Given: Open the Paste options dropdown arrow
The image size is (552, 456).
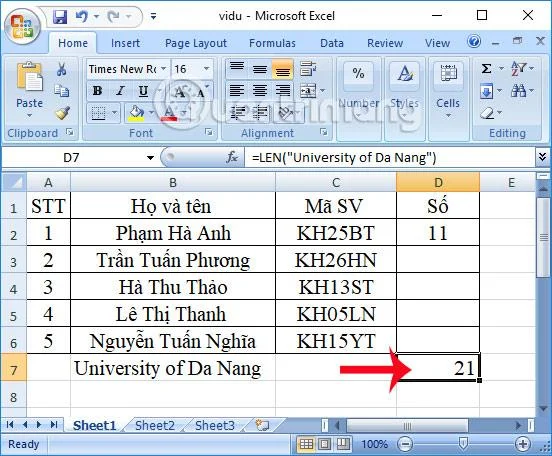Looking at the screenshot, I should coord(29,115).
